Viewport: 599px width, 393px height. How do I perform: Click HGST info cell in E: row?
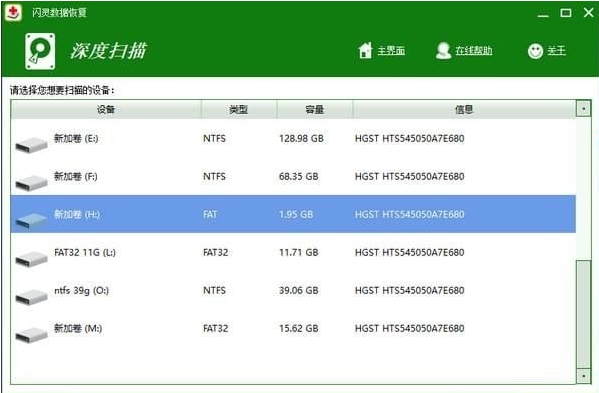(410, 138)
